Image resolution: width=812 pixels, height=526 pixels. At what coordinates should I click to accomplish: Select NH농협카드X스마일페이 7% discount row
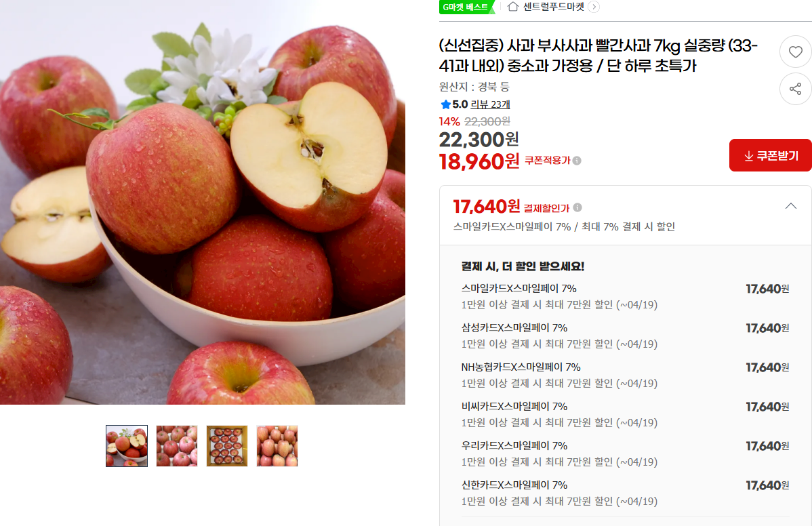tap(625, 375)
